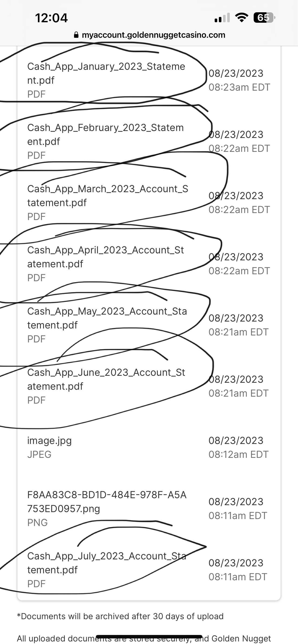Open the F8AA83C8-BD1D-484E-978F-A5A753ED0957.png file
This screenshot has height=644, width=298.
[107, 501]
